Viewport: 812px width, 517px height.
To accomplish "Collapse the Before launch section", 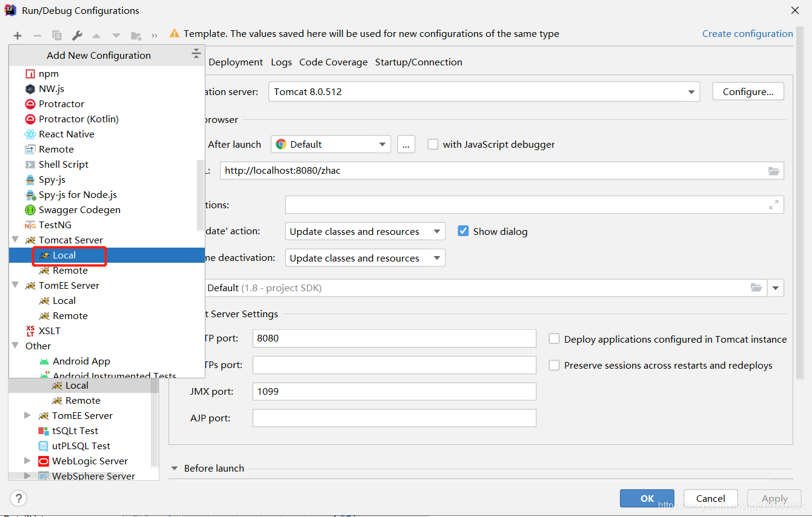I will tap(175, 468).
